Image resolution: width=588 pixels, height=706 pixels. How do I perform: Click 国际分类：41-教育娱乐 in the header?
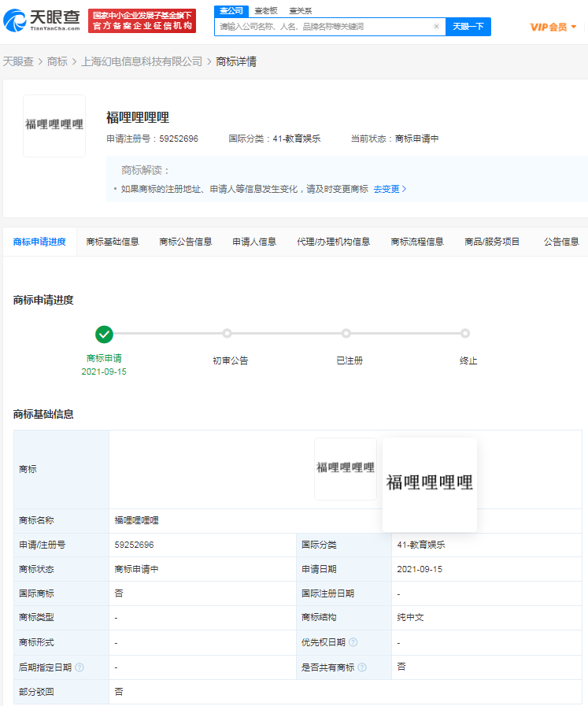coord(274,139)
